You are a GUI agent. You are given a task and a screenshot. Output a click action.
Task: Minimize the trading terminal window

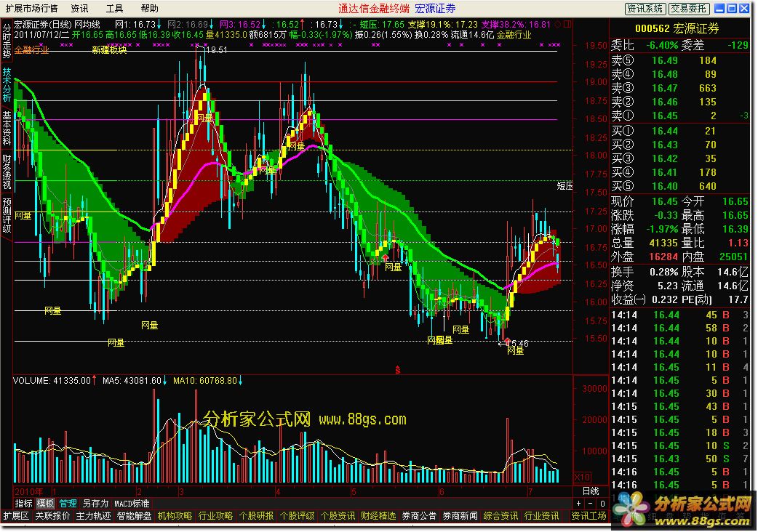point(719,9)
